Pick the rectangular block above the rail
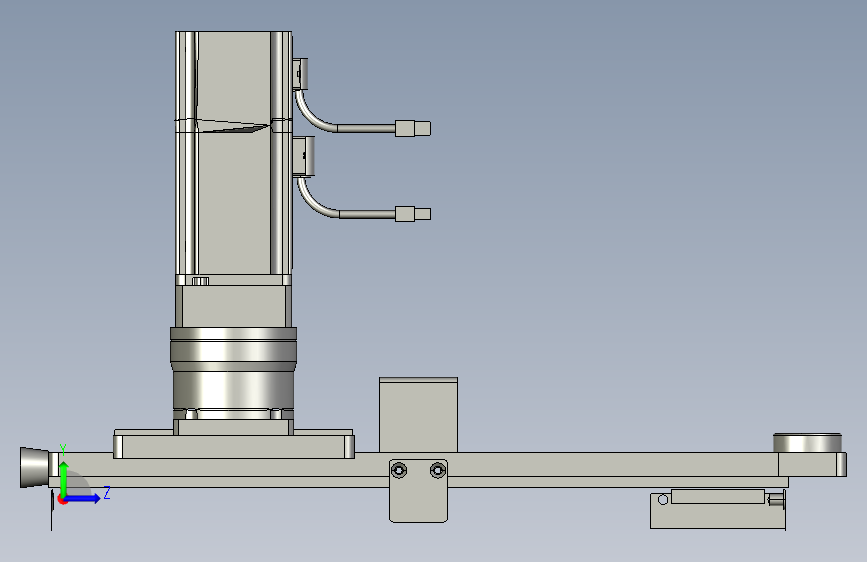Viewport: 867px width, 562px height. [418, 415]
